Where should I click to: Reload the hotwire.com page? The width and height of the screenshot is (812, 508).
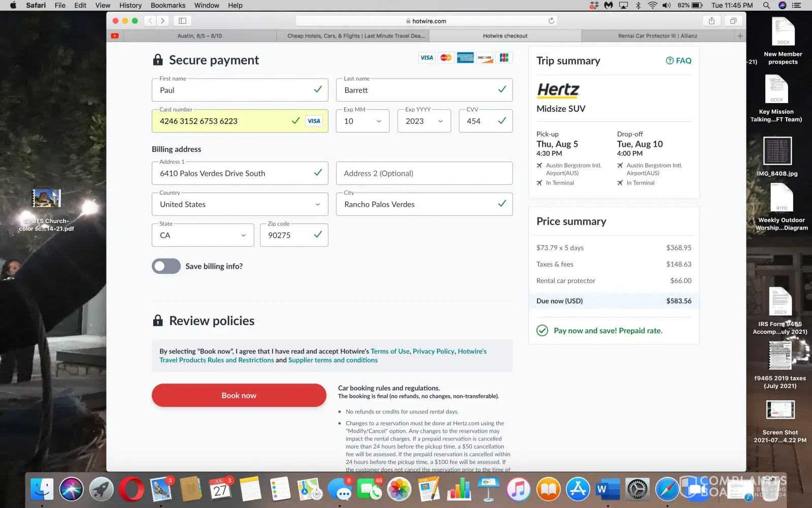coord(551,21)
